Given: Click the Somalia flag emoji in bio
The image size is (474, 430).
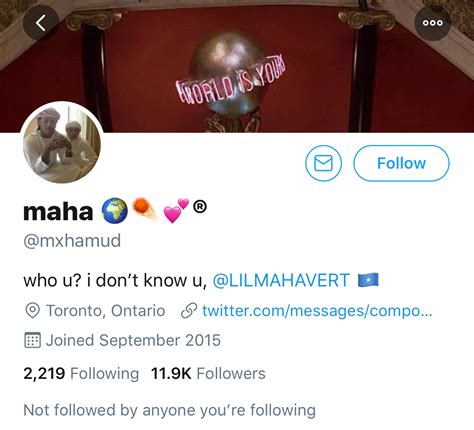Looking at the screenshot, I should [x=368, y=280].
